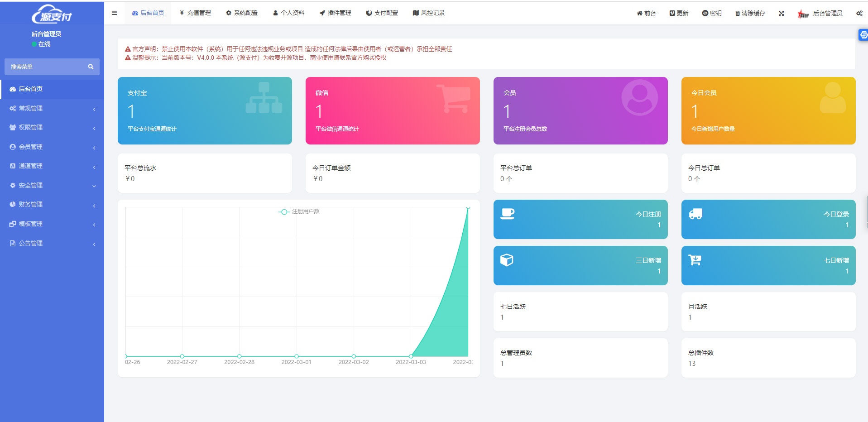Select the 2022-03-03 data point on chart
The image size is (868, 422).
[411, 356]
